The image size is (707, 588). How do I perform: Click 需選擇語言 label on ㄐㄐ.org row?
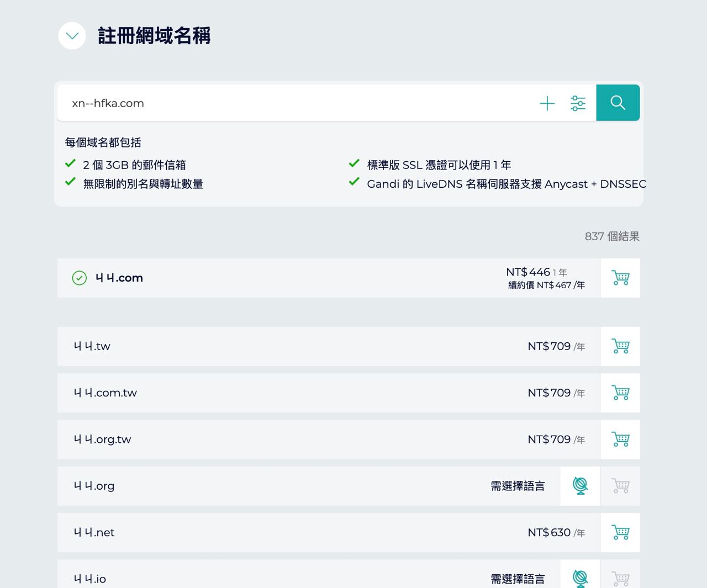coord(518,486)
